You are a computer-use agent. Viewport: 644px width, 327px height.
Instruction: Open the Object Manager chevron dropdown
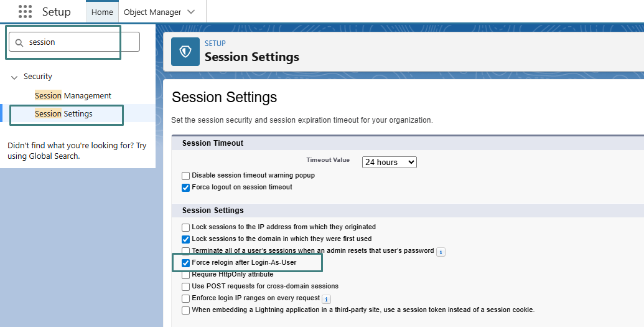pos(191,12)
